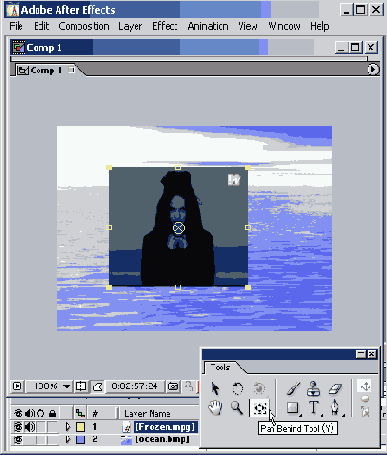
Task: Select the Brush tool
Action: click(293, 389)
